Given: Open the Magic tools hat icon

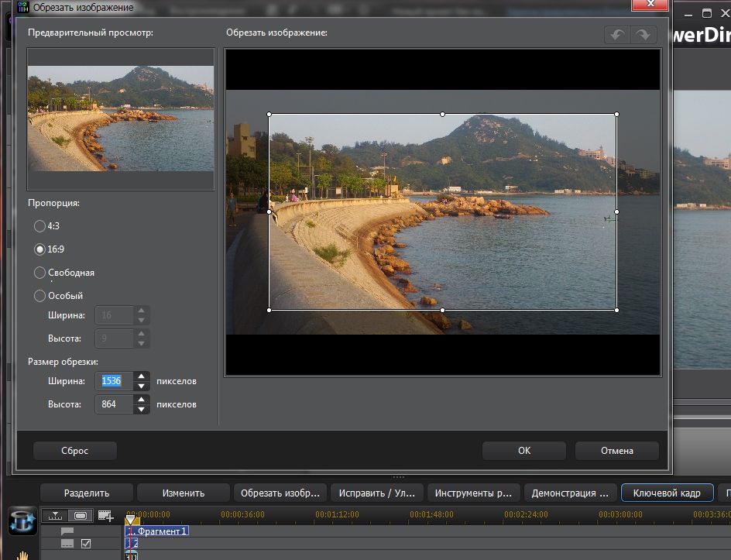Looking at the screenshot, I should (22, 522).
